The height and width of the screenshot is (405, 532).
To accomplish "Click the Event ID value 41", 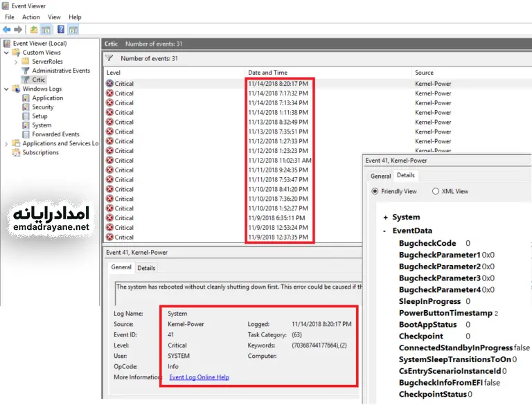I will tap(170, 335).
